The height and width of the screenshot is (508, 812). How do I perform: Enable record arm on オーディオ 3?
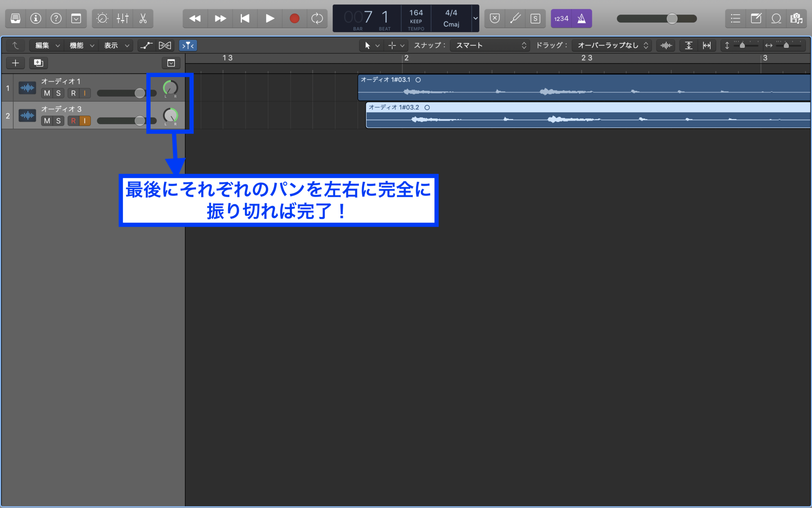pyautogui.click(x=74, y=121)
